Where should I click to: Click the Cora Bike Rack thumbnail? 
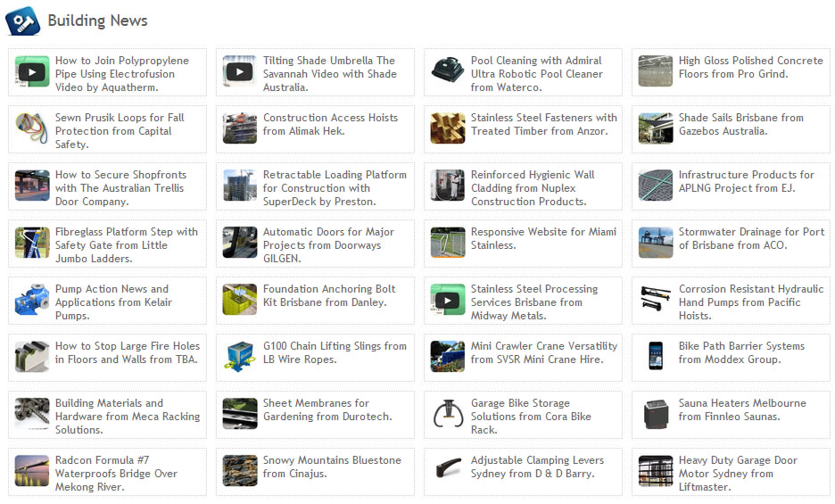(447, 413)
